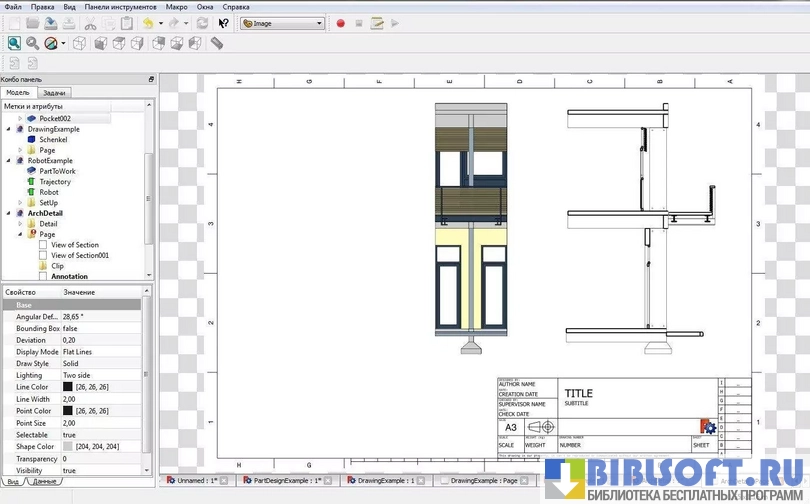Collapse the RobotExample tree node

pos(8,160)
